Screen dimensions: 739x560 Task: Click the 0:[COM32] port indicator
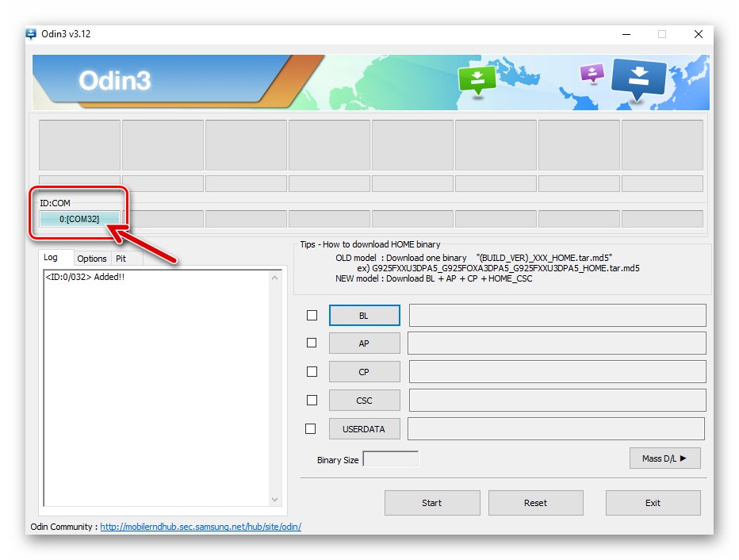click(79, 219)
